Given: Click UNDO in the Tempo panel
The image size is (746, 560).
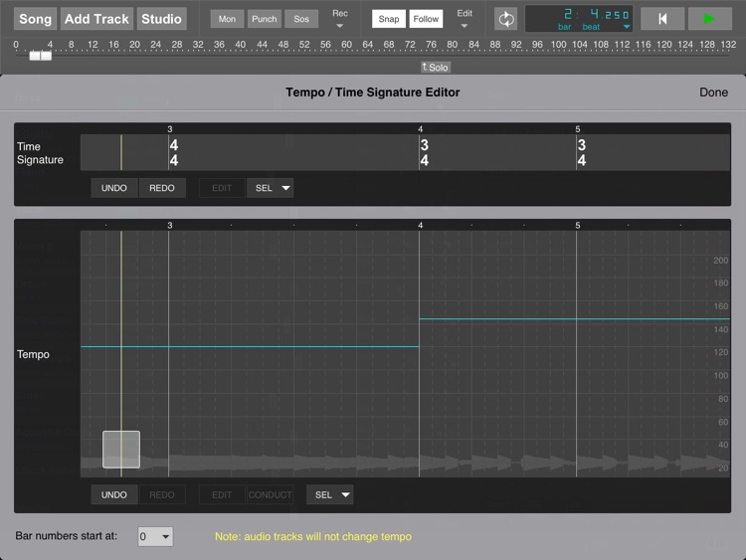Looking at the screenshot, I should pyautogui.click(x=114, y=494).
